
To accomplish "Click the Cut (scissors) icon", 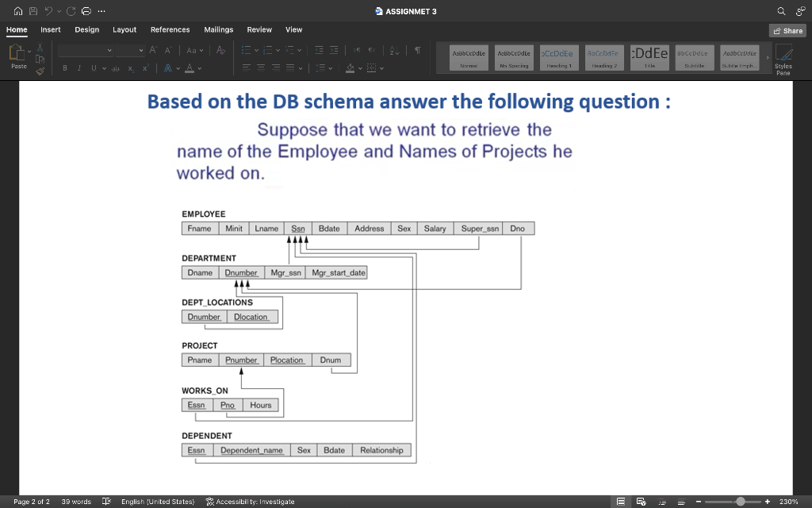I will (40, 46).
